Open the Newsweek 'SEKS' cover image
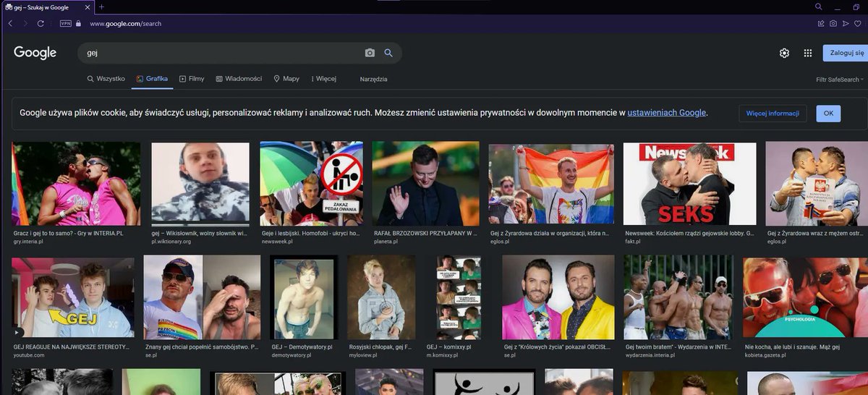 tap(689, 184)
